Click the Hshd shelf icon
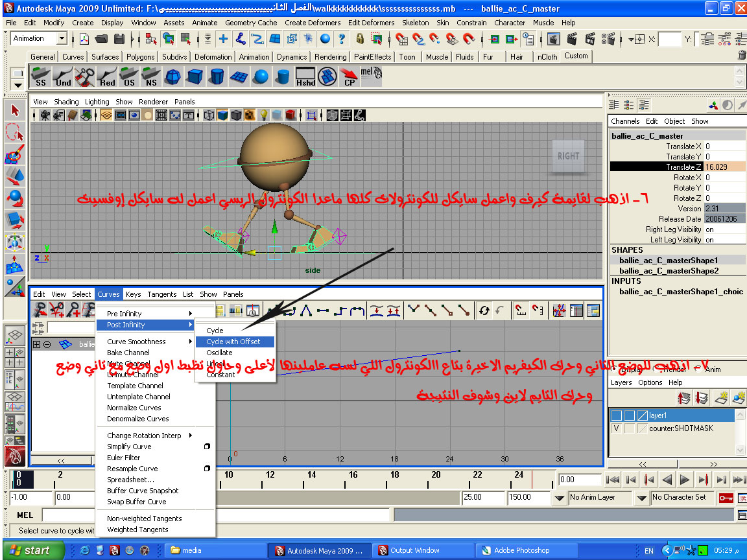Viewport: 747px width, 560px height. [305, 76]
